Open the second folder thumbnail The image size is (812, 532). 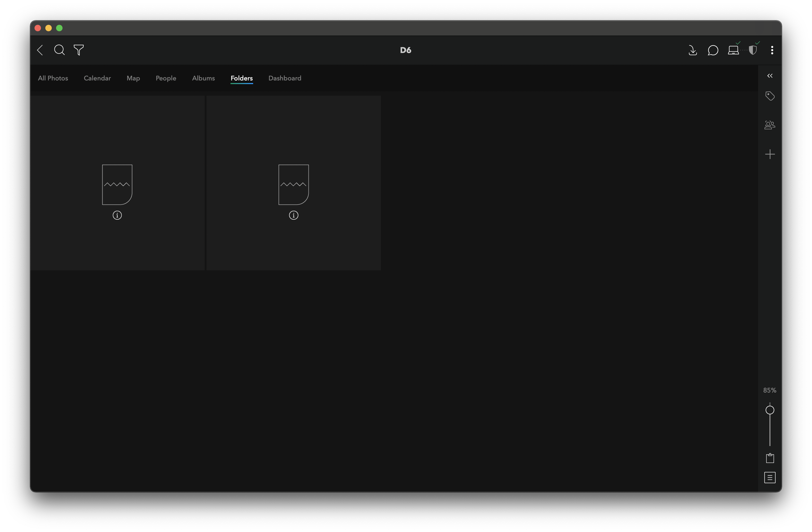(x=293, y=185)
